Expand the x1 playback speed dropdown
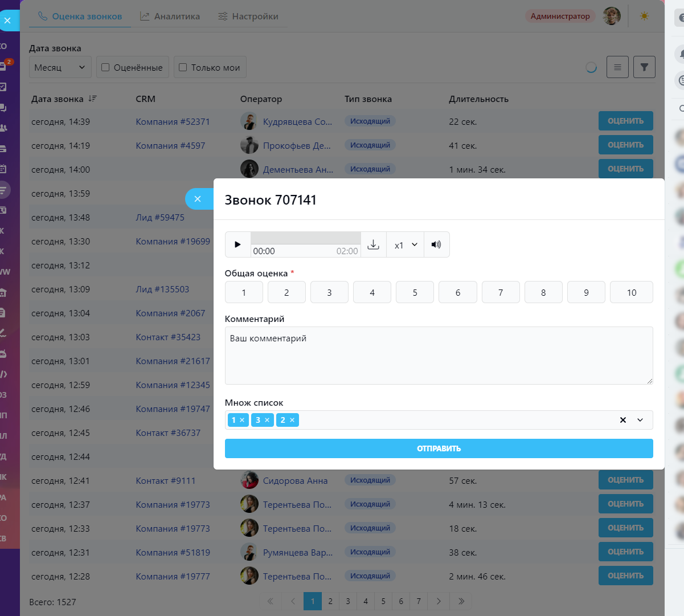This screenshot has height=616, width=684. 406,244
